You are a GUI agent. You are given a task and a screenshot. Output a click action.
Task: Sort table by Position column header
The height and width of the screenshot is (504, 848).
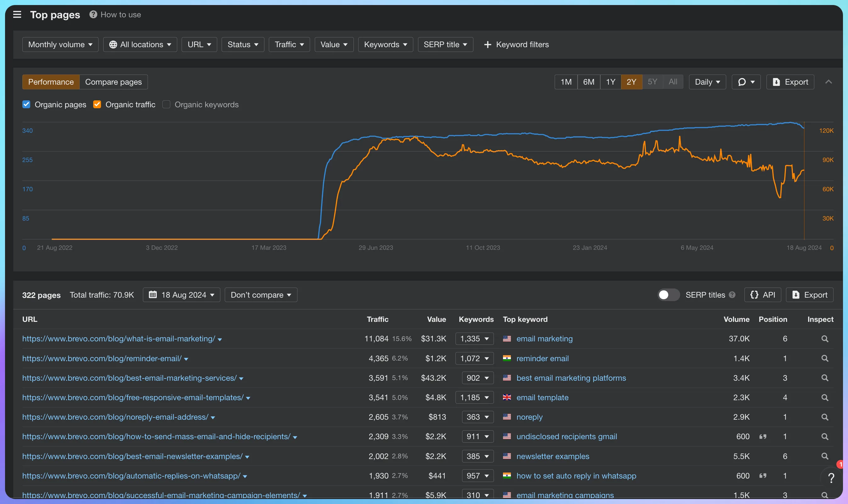tap(772, 319)
